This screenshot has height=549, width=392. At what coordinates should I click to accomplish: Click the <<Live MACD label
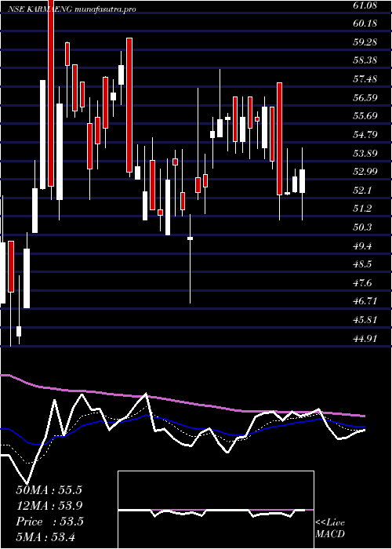[330, 529]
